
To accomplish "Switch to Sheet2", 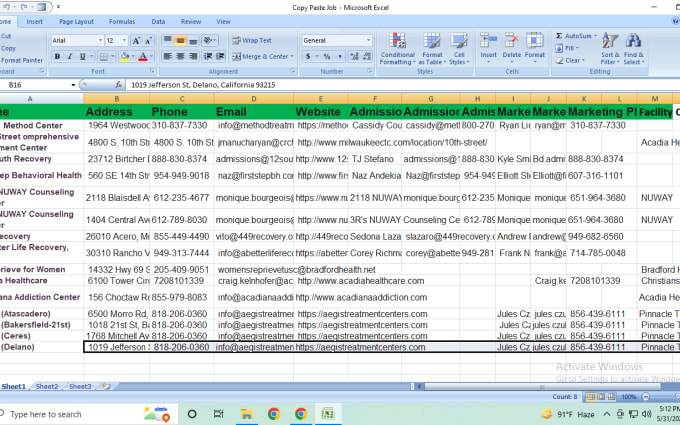I will click(x=46, y=386).
